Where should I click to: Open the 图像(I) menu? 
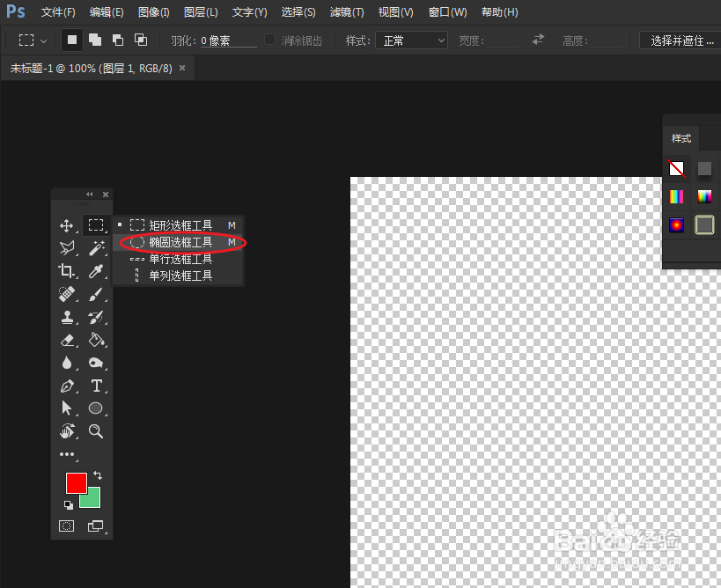(x=154, y=12)
